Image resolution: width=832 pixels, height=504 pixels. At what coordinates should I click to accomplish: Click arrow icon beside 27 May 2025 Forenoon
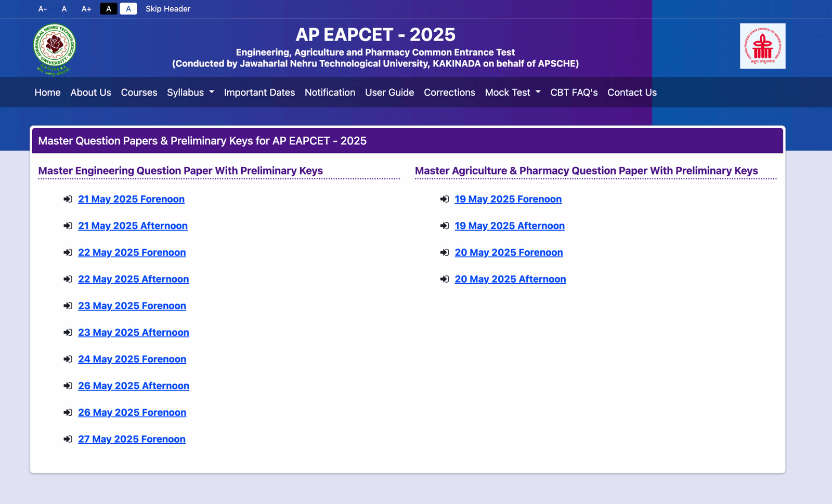coord(68,440)
